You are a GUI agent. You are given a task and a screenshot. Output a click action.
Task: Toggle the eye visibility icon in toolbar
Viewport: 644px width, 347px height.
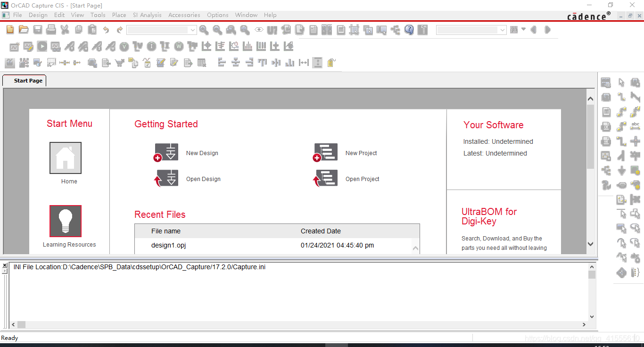(259, 30)
